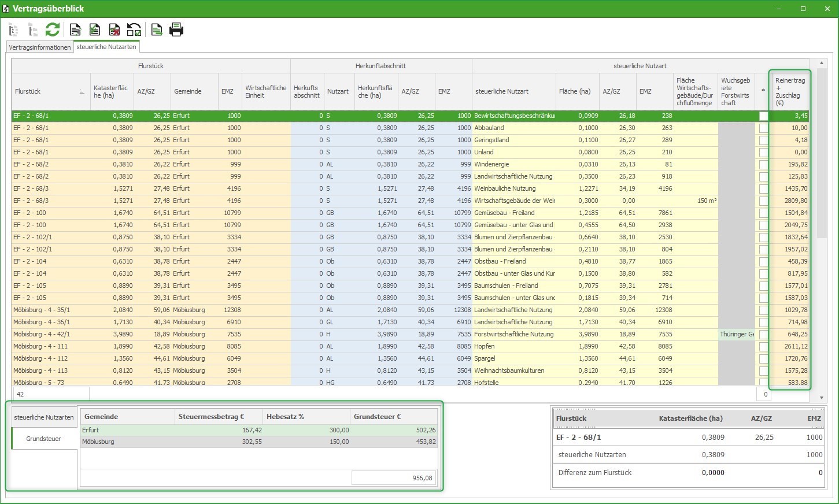Image resolution: width=839 pixels, height=504 pixels.
Task: Click the document with red X icon
Action: tap(114, 29)
